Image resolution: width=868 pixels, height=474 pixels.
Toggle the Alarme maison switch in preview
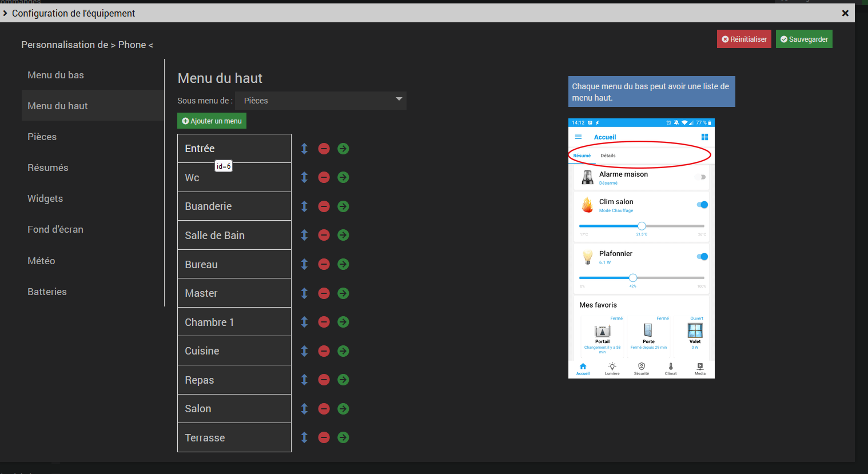[700, 177]
